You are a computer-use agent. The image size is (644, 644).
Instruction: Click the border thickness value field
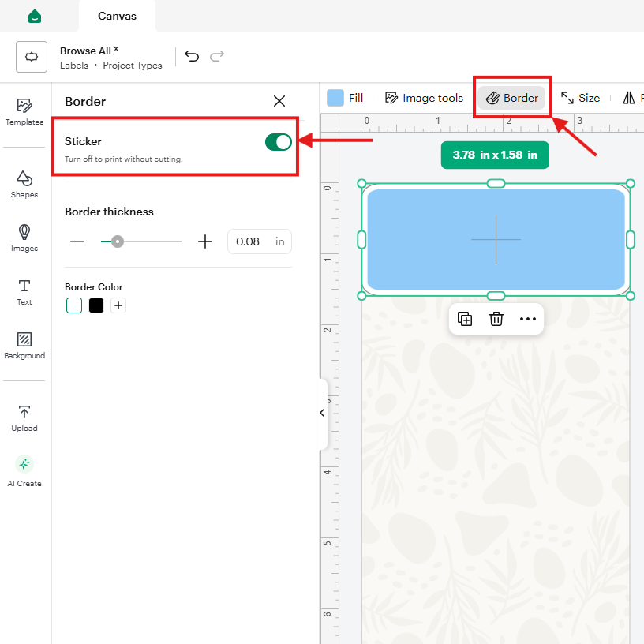click(x=260, y=241)
